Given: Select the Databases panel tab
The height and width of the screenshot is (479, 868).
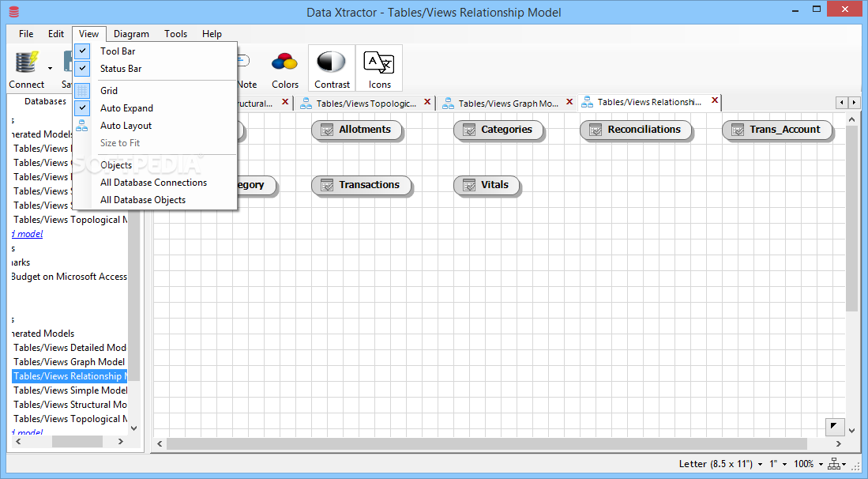Looking at the screenshot, I should pos(45,101).
